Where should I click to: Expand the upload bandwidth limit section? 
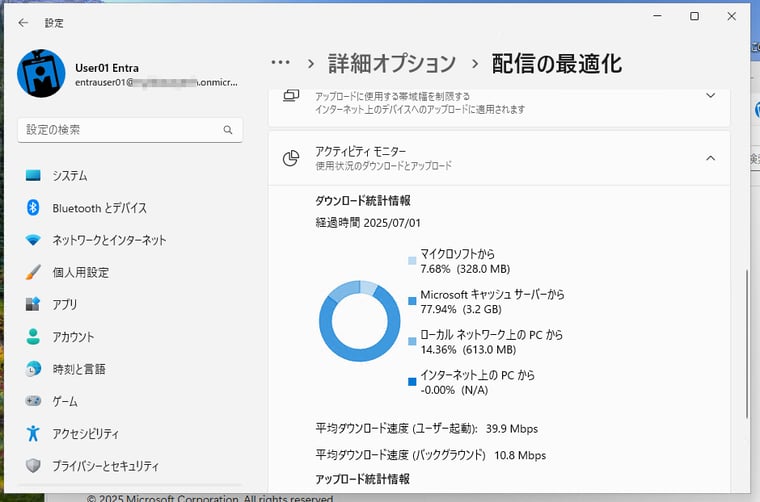[x=710, y=95]
